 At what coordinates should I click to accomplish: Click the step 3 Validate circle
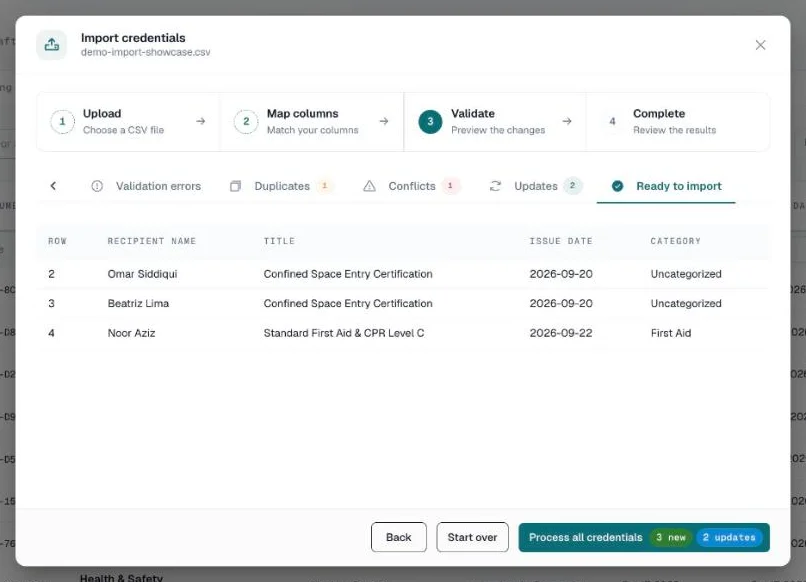click(430, 122)
